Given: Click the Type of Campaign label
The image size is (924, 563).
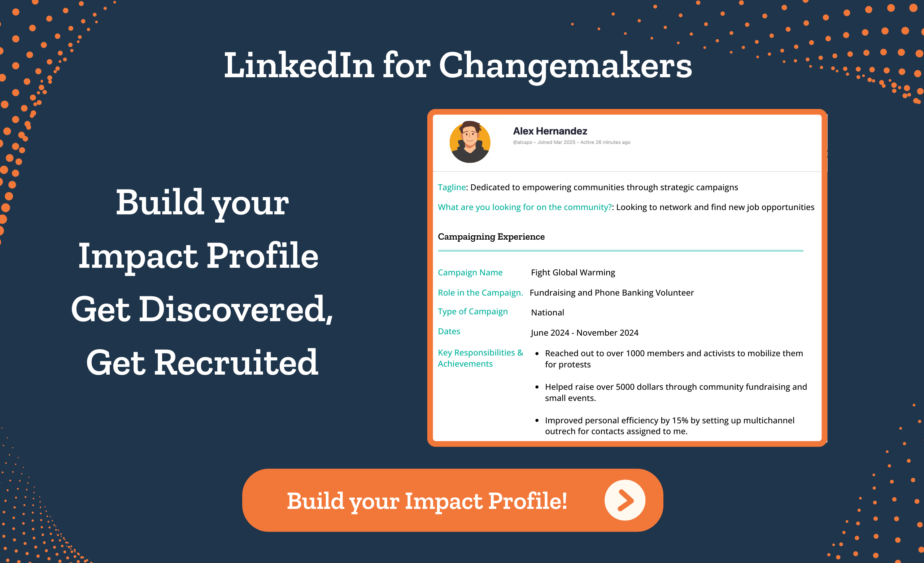Looking at the screenshot, I should coord(472,311).
